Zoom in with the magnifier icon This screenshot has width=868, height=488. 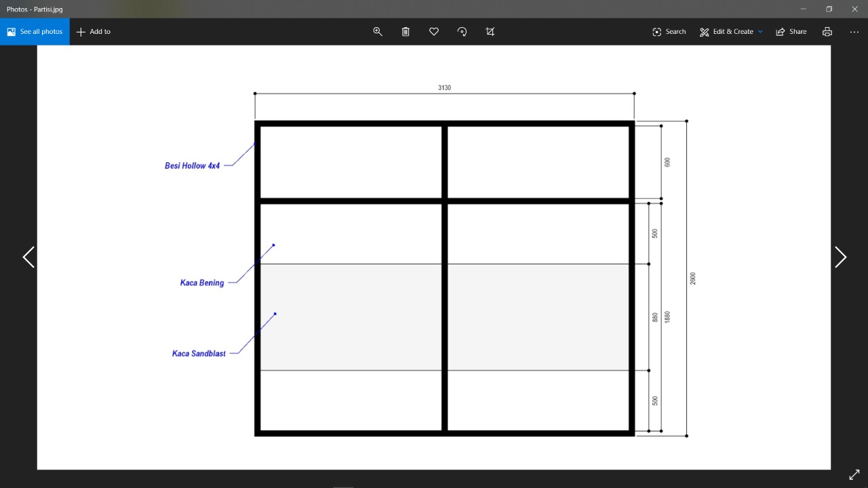(x=378, y=32)
